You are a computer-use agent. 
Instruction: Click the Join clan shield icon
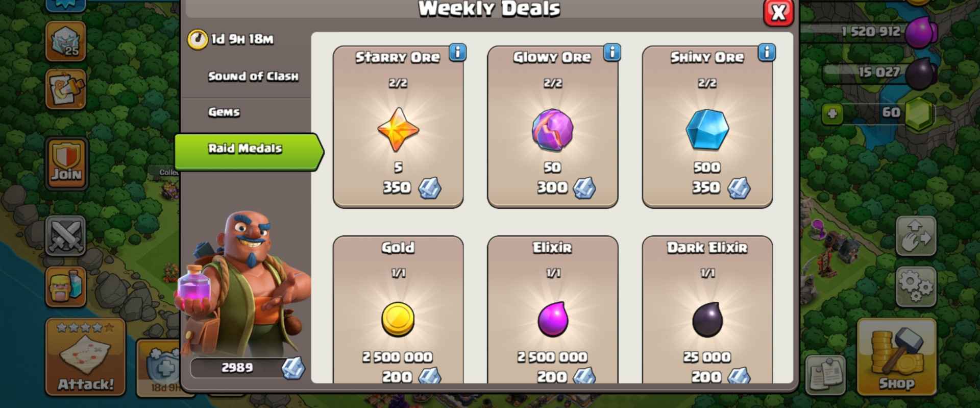[x=66, y=163]
